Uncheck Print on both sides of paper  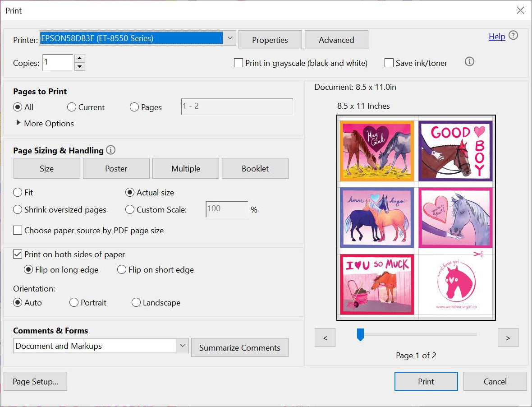[x=18, y=254]
